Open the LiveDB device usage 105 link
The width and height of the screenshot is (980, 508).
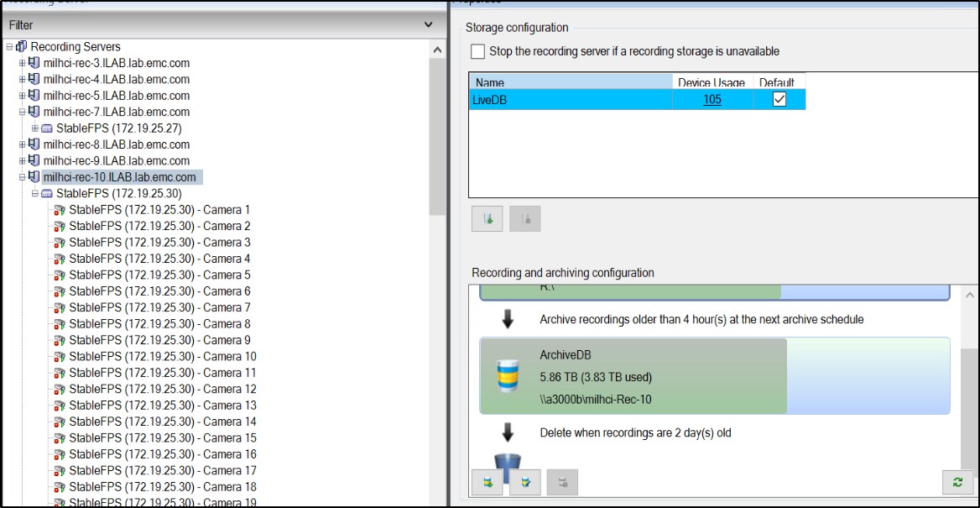tap(712, 99)
